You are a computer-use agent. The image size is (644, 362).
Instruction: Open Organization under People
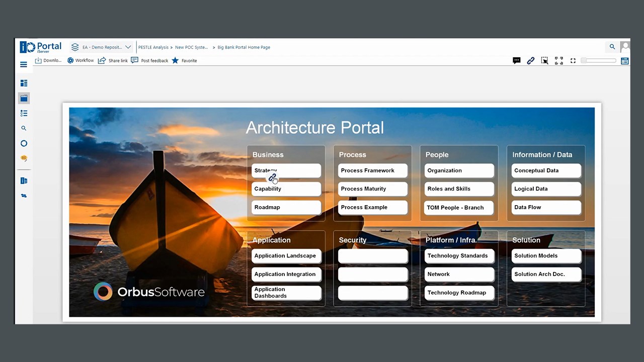(x=459, y=170)
